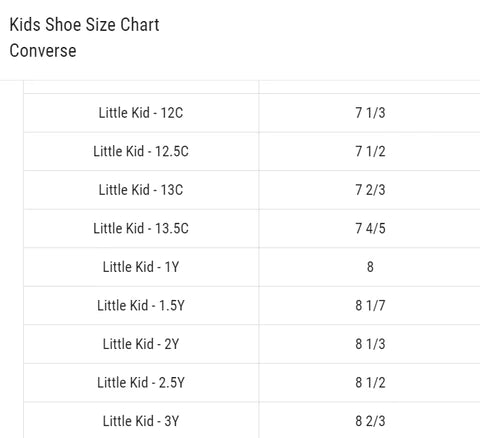The image size is (480, 438).
Task: Select the Little Kid - 13C cell
Action: [x=141, y=190]
